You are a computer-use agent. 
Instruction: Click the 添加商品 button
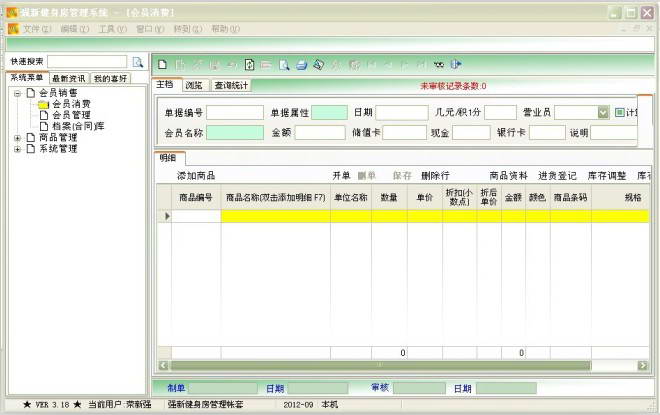coord(196,176)
